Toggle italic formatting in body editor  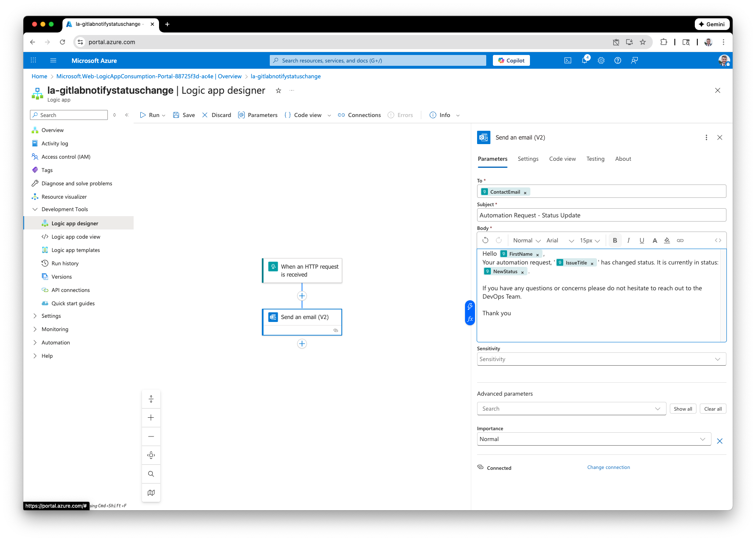[629, 240]
